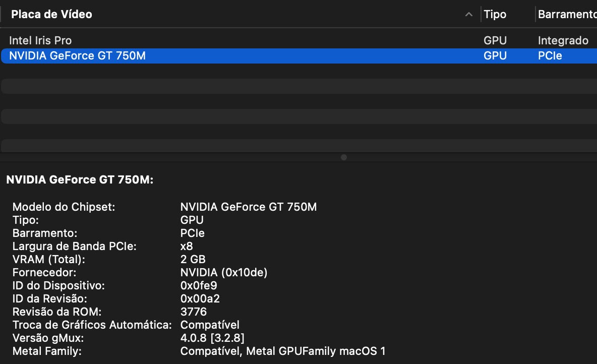
Task: Click the bold NVIDIA GeForce GT 750M details heading
Action: pos(80,180)
